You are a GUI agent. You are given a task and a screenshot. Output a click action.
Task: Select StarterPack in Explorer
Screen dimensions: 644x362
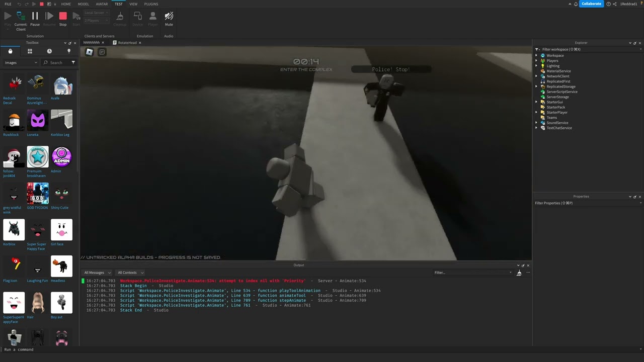pyautogui.click(x=556, y=107)
